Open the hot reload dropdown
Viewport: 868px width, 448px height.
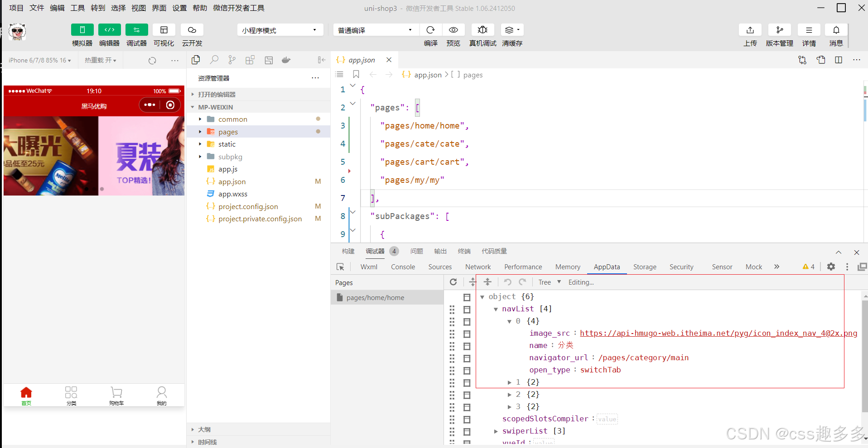coord(101,60)
